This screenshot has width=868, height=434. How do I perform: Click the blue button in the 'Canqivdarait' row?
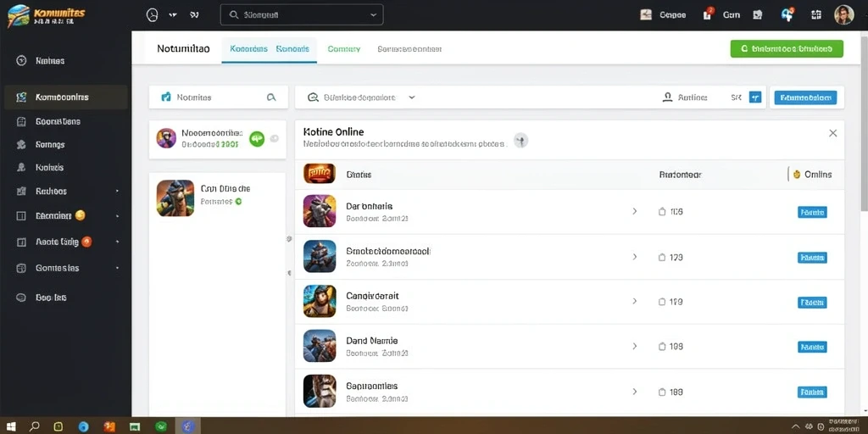[x=812, y=303]
